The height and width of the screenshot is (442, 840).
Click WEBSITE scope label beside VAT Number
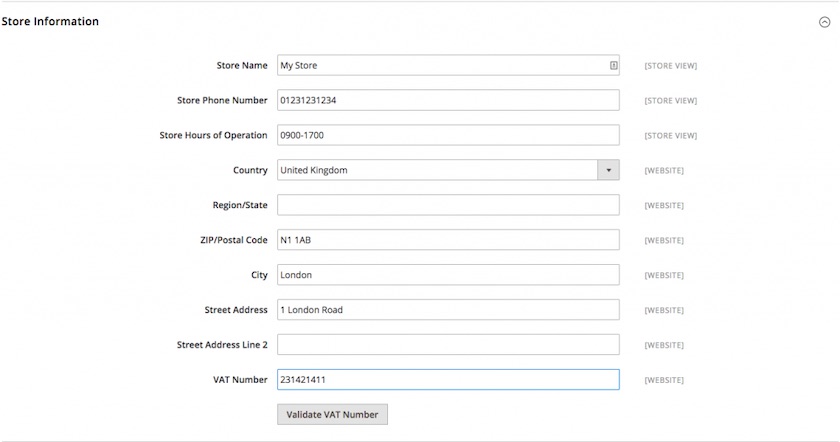click(x=664, y=380)
